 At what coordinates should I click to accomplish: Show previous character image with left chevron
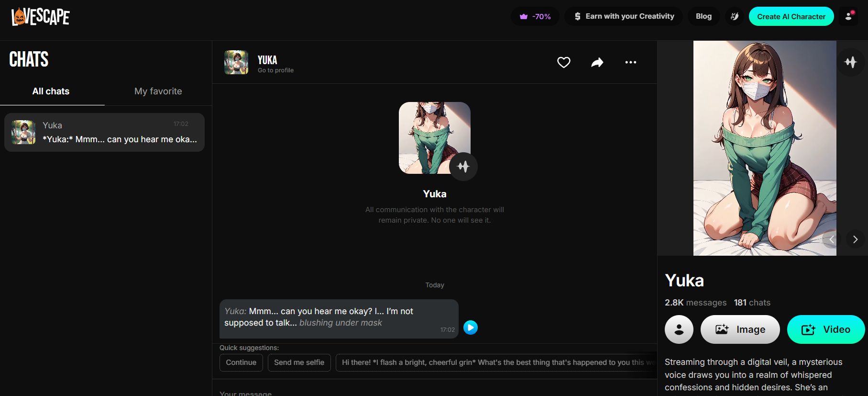[x=832, y=239]
